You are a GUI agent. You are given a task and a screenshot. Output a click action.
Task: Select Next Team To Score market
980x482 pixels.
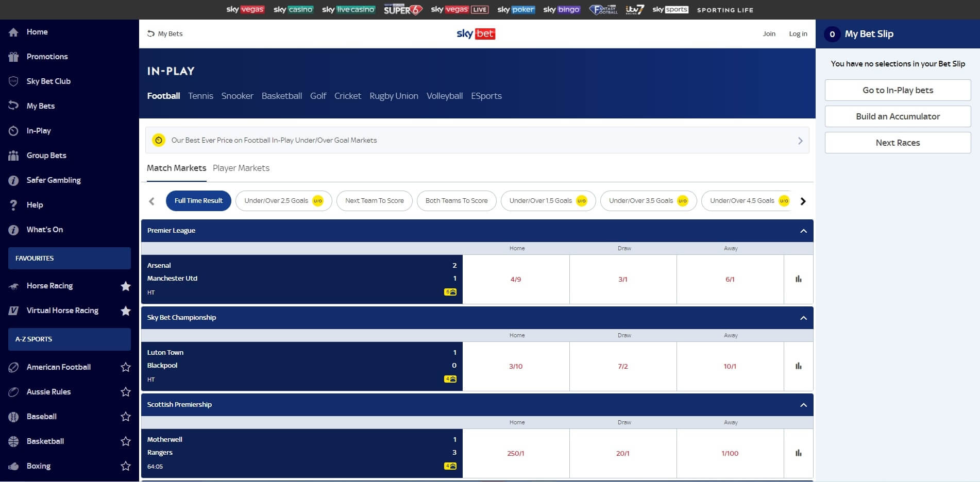point(375,201)
